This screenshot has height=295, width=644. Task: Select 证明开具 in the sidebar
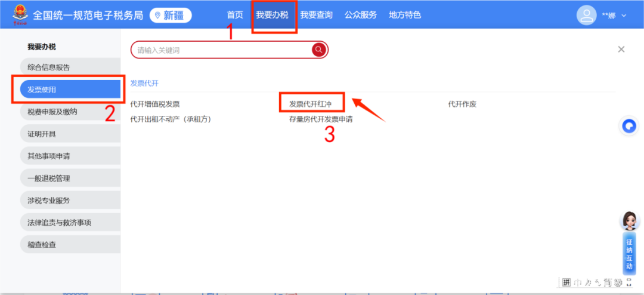[70, 134]
